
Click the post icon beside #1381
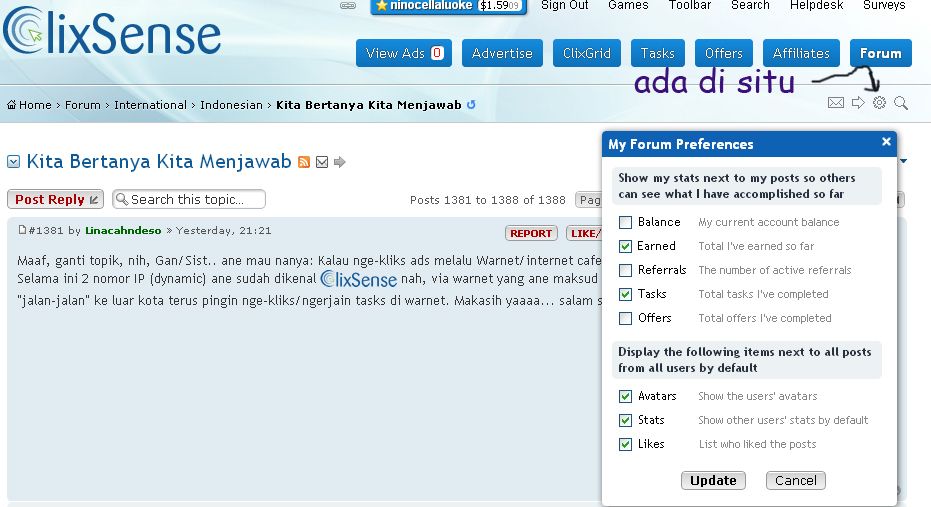coord(22,230)
